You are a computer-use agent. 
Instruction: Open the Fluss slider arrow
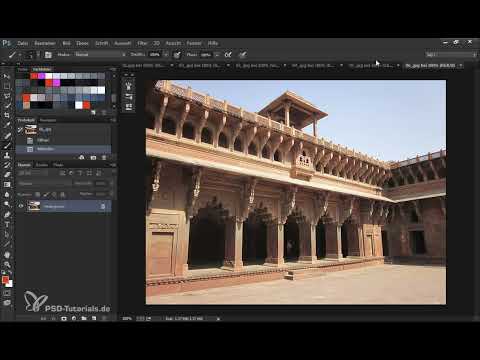(x=217, y=55)
